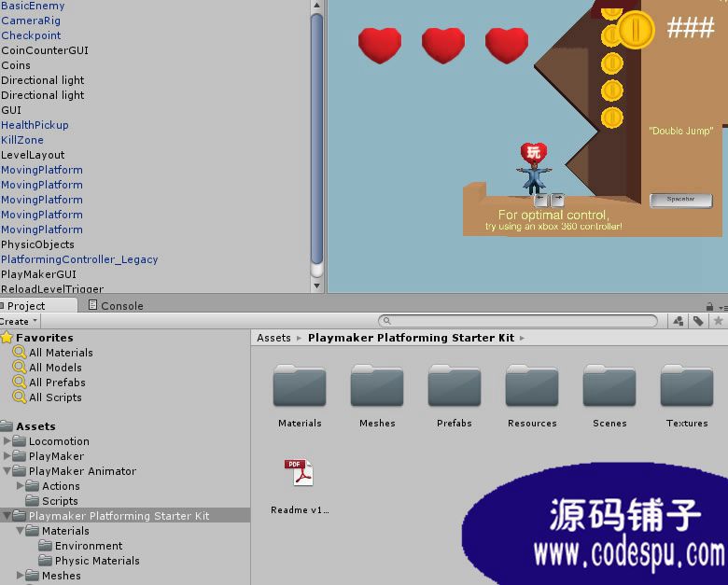Open the Materials folder thumbnail
Viewport: 728px width, 585px height.
[300, 386]
